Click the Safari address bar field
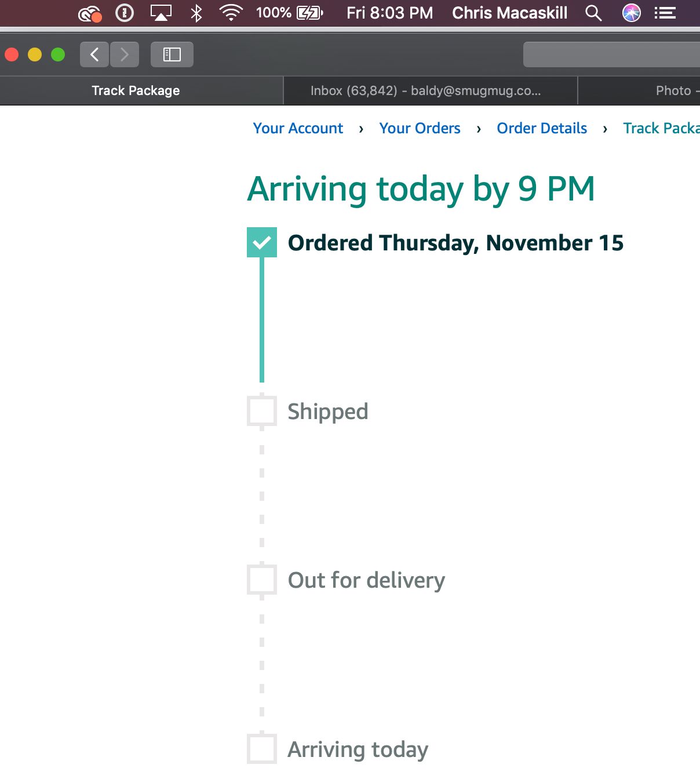The width and height of the screenshot is (700, 779). (x=611, y=54)
